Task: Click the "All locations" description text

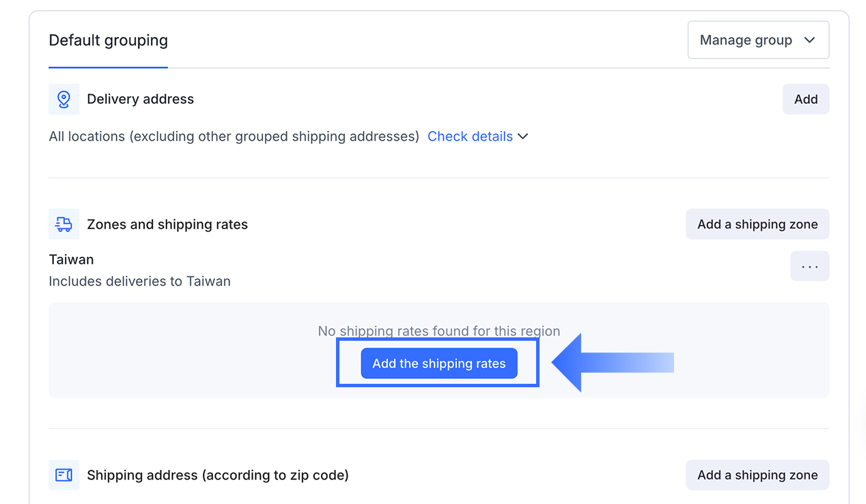Action: 234,137
